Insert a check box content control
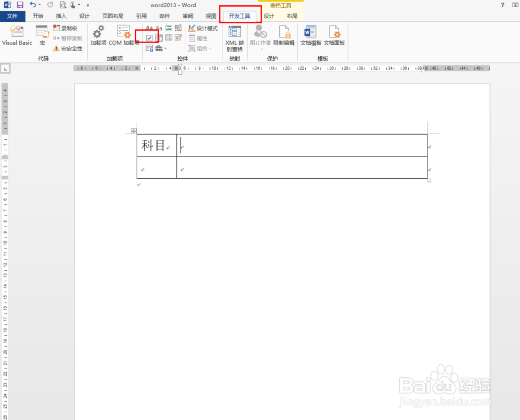Image resolution: width=520 pixels, height=420 pixels. pos(149,37)
